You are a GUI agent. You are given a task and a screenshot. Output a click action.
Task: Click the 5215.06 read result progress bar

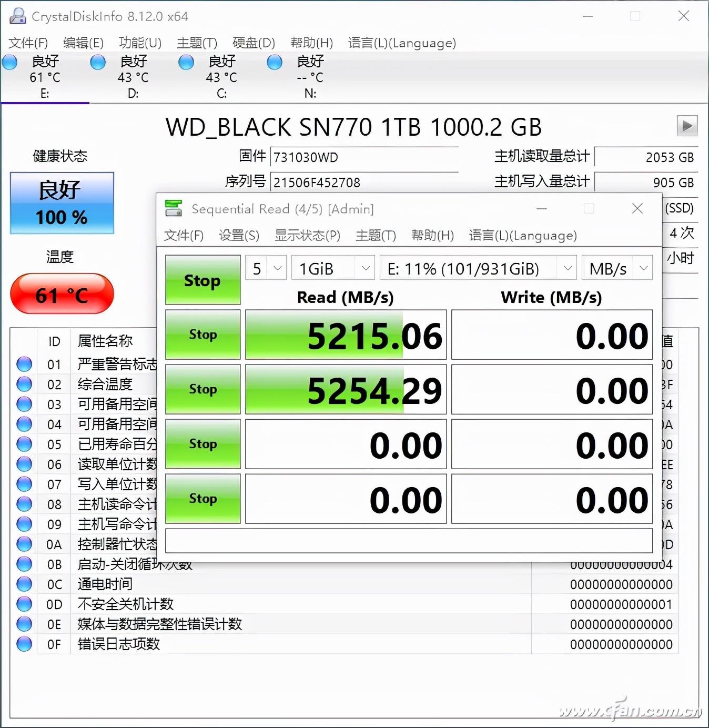(346, 335)
